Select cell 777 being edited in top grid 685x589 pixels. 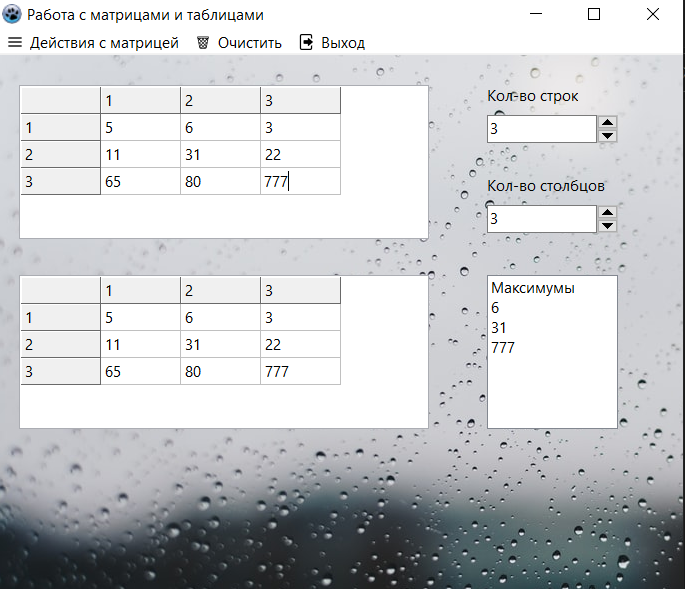(300, 181)
